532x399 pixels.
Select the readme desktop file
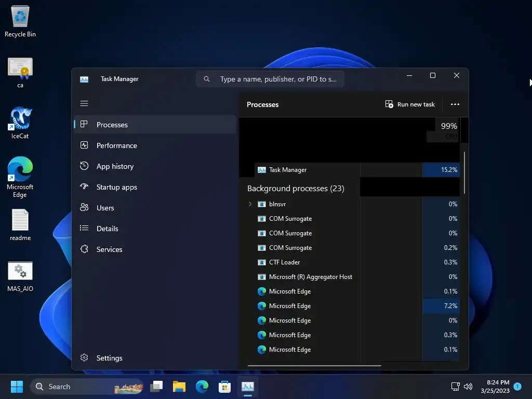coord(20,224)
